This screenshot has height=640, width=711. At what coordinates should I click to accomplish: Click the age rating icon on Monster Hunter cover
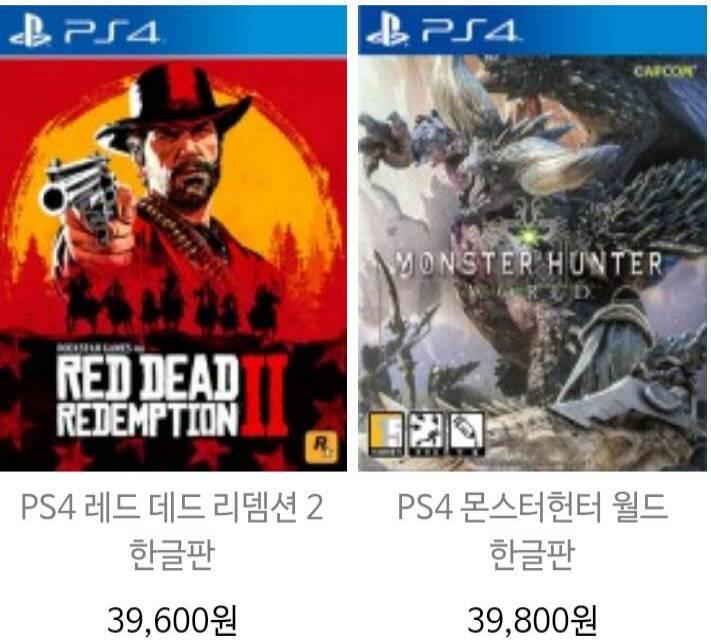(x=386, y=435)
